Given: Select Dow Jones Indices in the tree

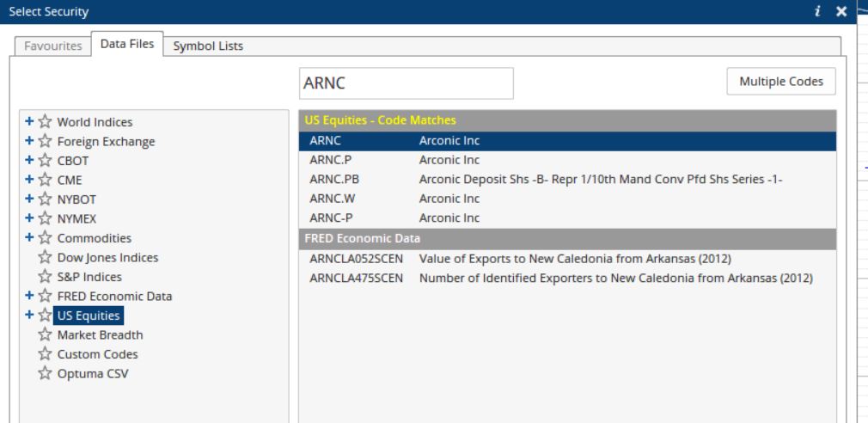Looking at the screenshot, I should [107, 257].
